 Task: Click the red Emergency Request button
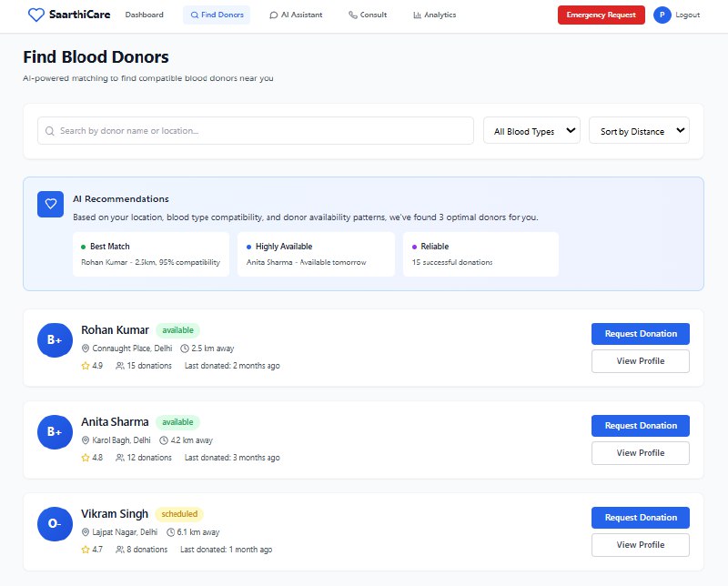pyautogui.click(x=602, y=15)
